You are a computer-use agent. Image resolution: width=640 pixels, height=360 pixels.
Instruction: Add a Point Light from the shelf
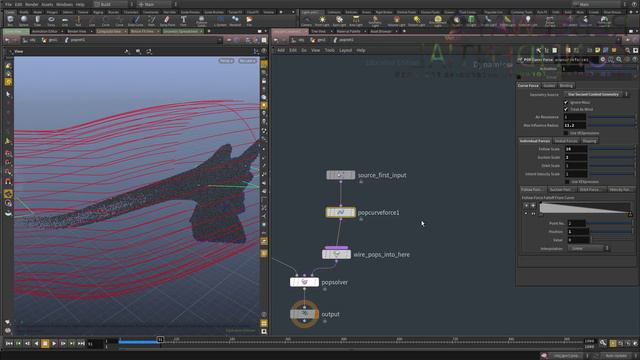(322, 21)
